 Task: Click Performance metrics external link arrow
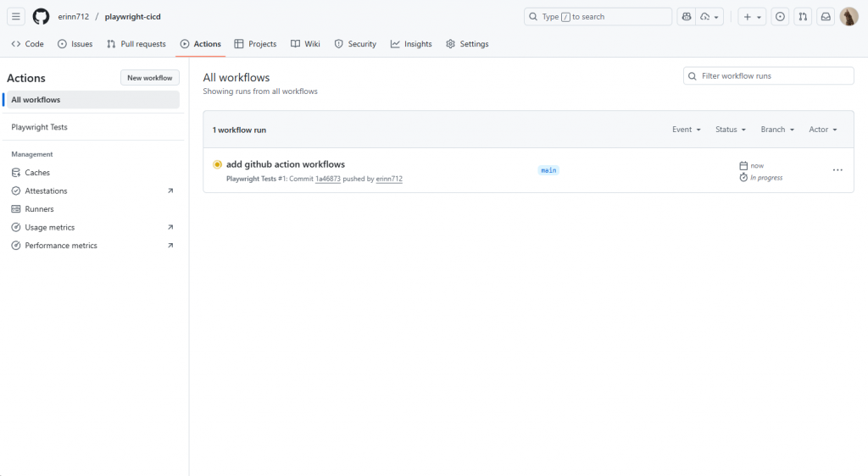tap(170, 246)
